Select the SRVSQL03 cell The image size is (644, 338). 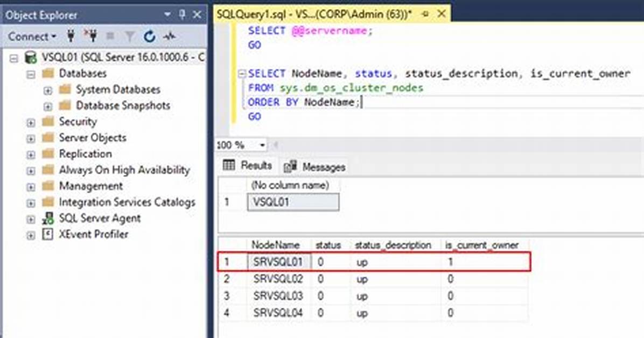279,296
